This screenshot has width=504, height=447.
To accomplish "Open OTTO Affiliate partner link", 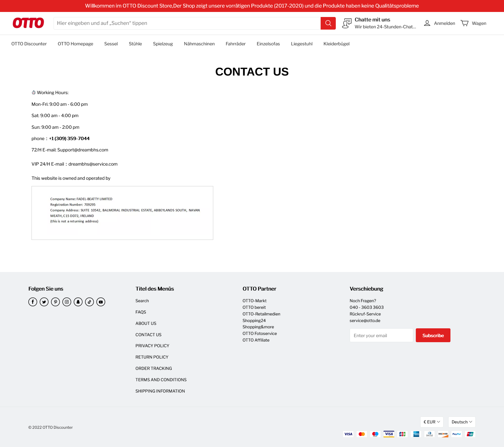I will tap(256, 340).
